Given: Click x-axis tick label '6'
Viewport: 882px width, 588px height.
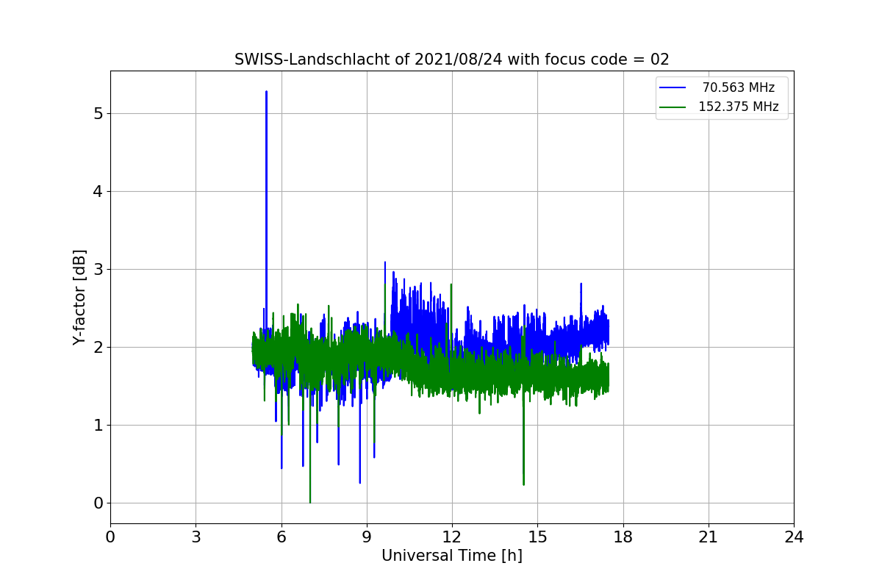Looking at the screenshot, I should point(282,537).
